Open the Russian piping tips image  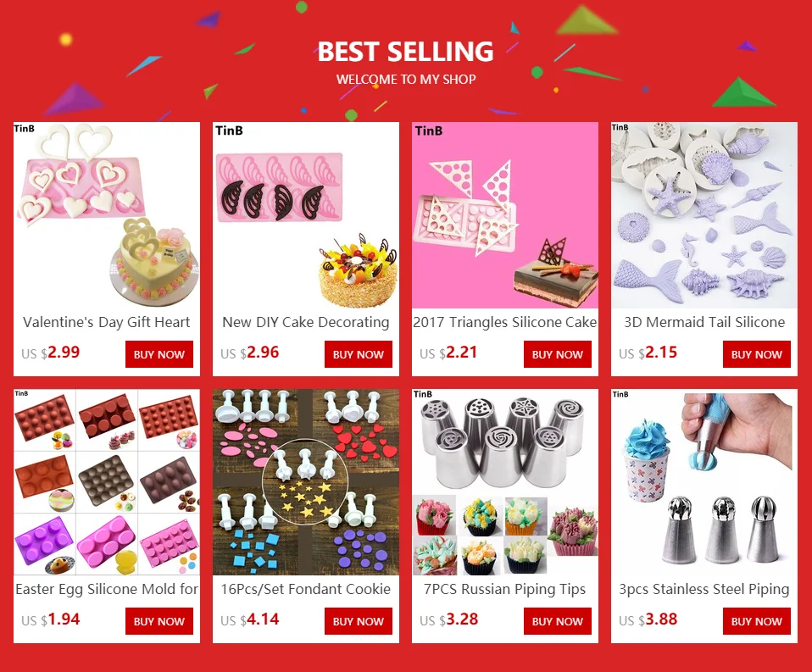point(505,482)
